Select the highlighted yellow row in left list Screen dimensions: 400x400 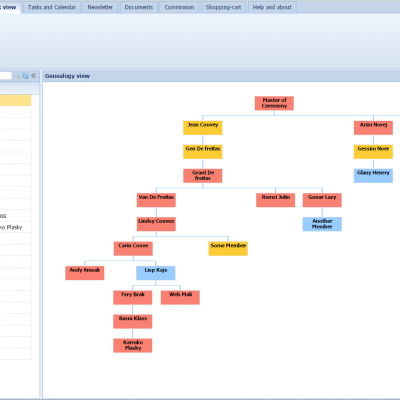click(x=16, y=100)
